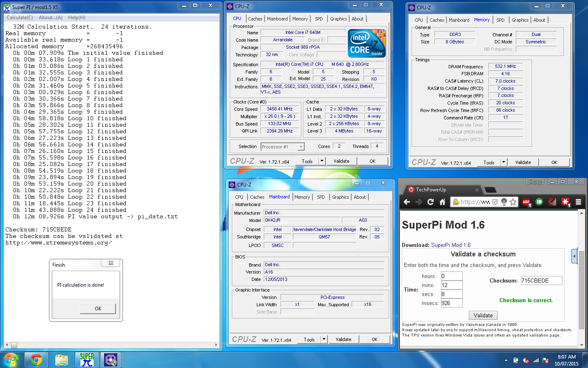Click the mins input field

click(x=451, y=285)
